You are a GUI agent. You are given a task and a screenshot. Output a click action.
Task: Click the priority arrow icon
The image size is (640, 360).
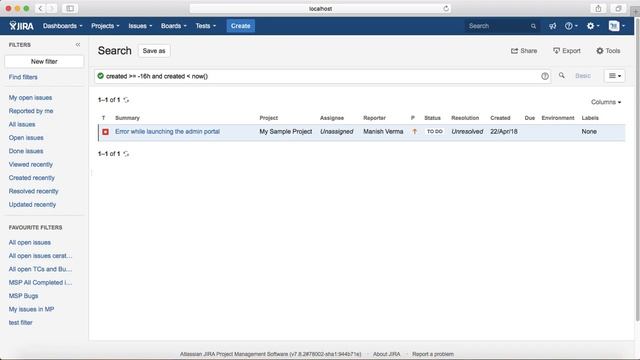click(x=414, y=131)
